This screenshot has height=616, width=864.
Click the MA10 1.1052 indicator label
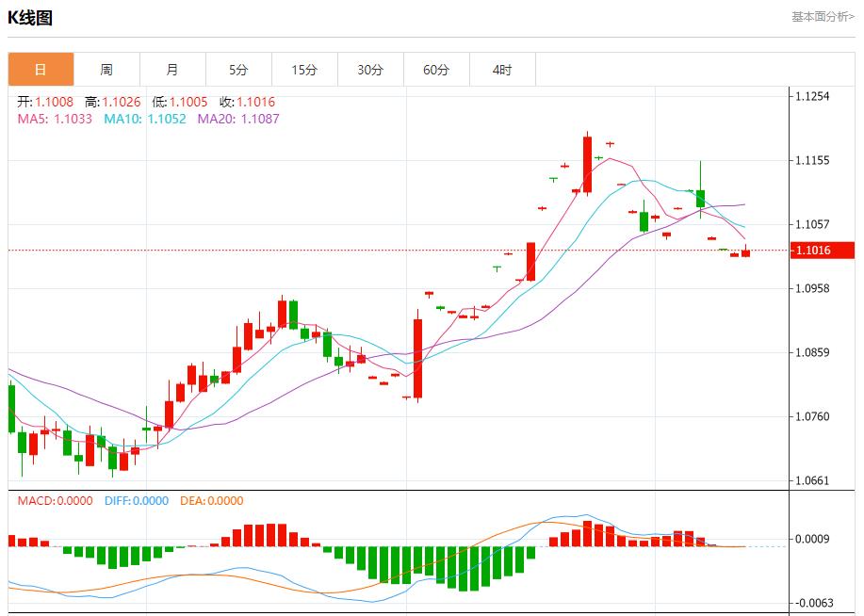144,119
